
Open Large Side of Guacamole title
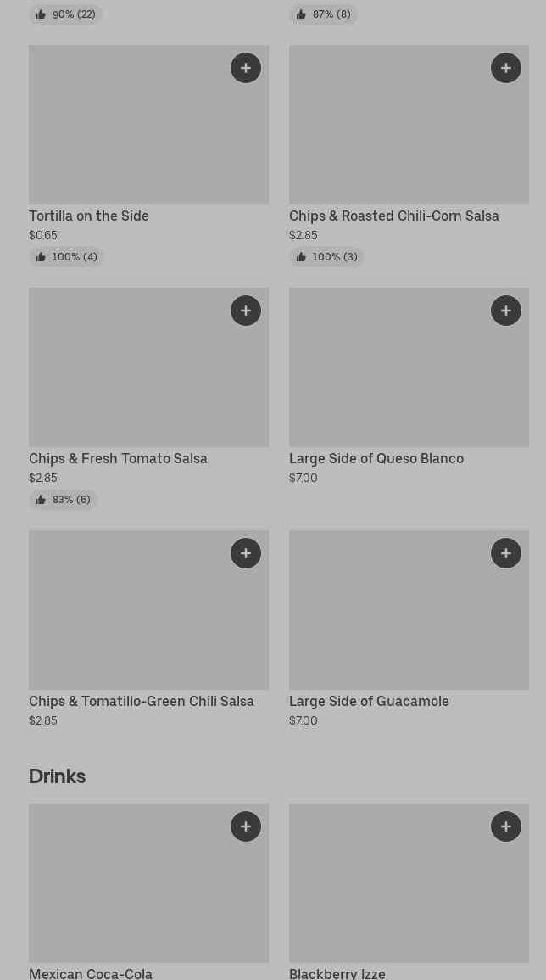pyautogui.click(x=369, y=702)
